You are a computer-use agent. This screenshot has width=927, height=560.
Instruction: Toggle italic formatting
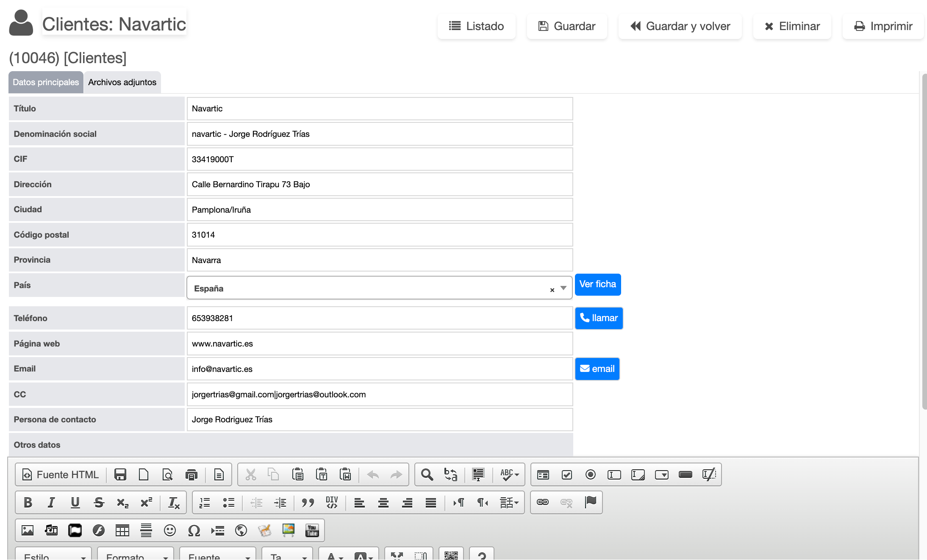[51, 502]
